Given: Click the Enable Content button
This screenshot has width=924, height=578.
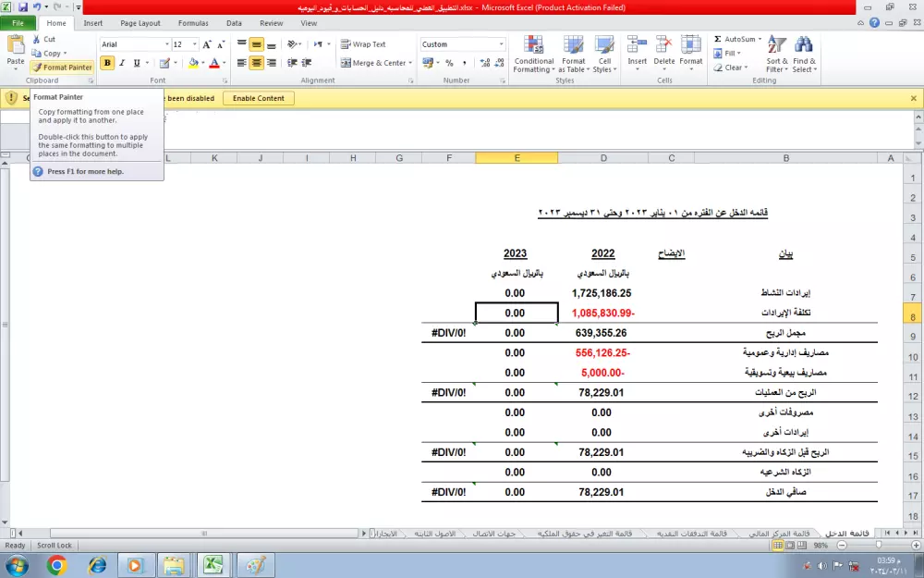Looking at the screenshot, I should click(x=258, y=98).
